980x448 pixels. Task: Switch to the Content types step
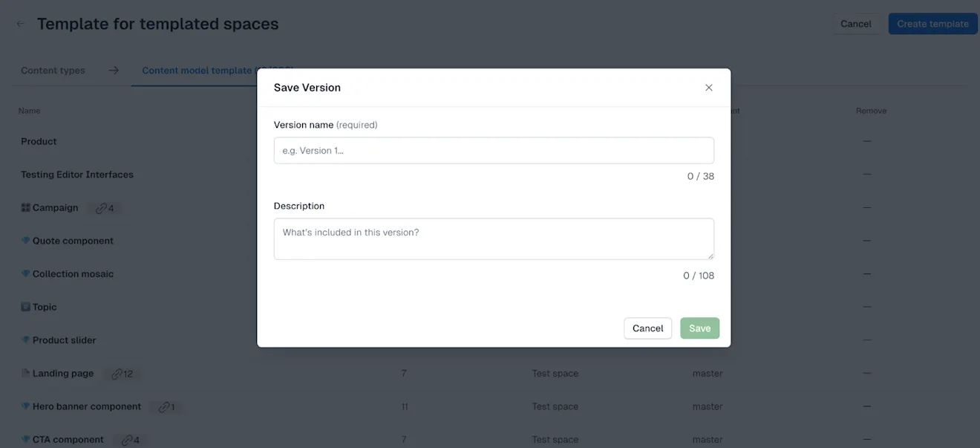(51, 69)
